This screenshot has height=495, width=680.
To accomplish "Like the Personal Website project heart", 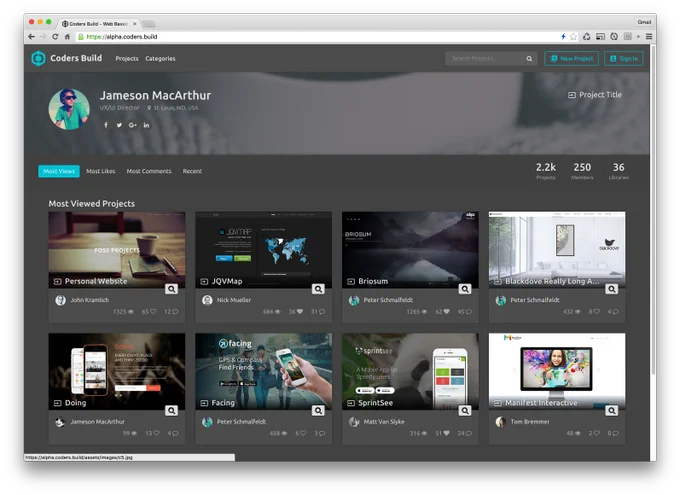I will pos(153,311).
